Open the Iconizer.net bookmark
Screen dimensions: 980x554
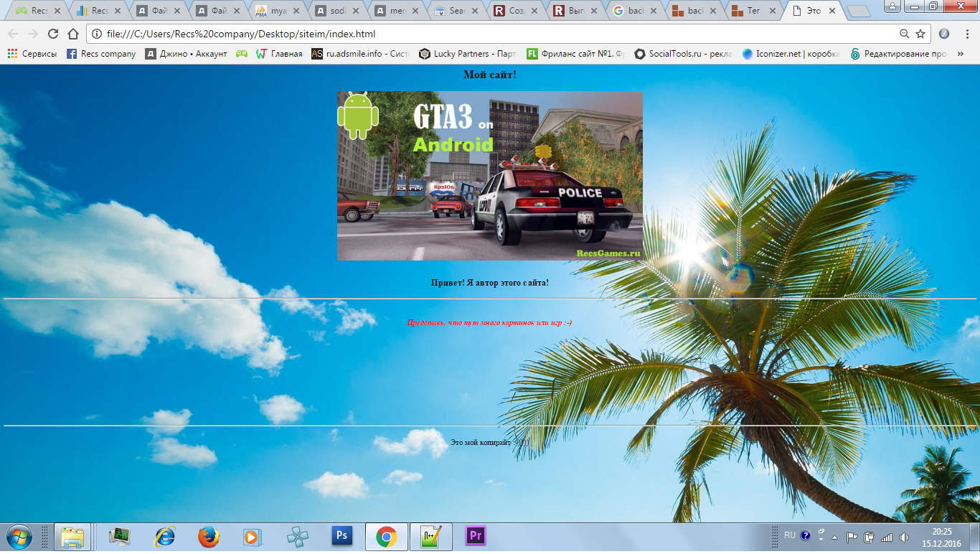[791, 54]
